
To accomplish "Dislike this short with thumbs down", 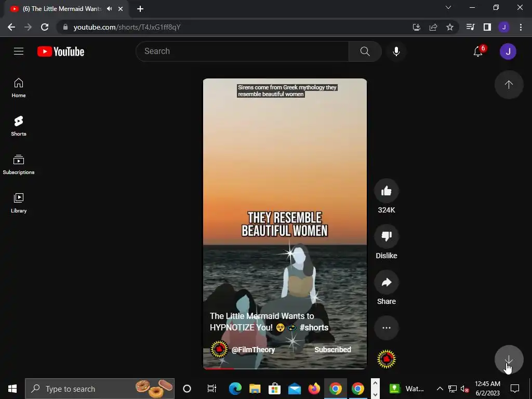I will (387, 236).
